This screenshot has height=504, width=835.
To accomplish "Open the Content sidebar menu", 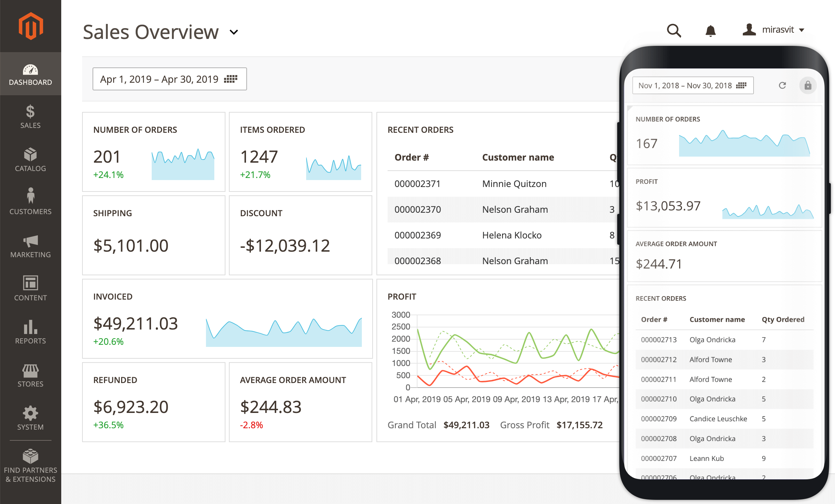I will click(x=31, y=289).
